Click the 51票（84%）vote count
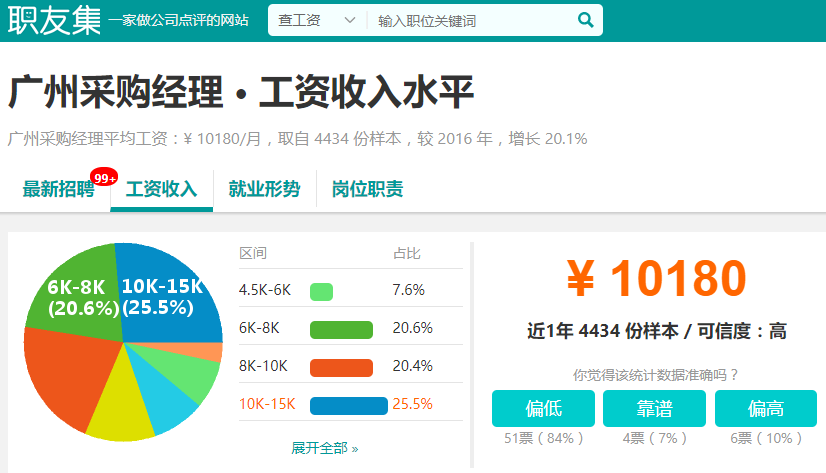826x473 pixels. click(x=543, y=438)
